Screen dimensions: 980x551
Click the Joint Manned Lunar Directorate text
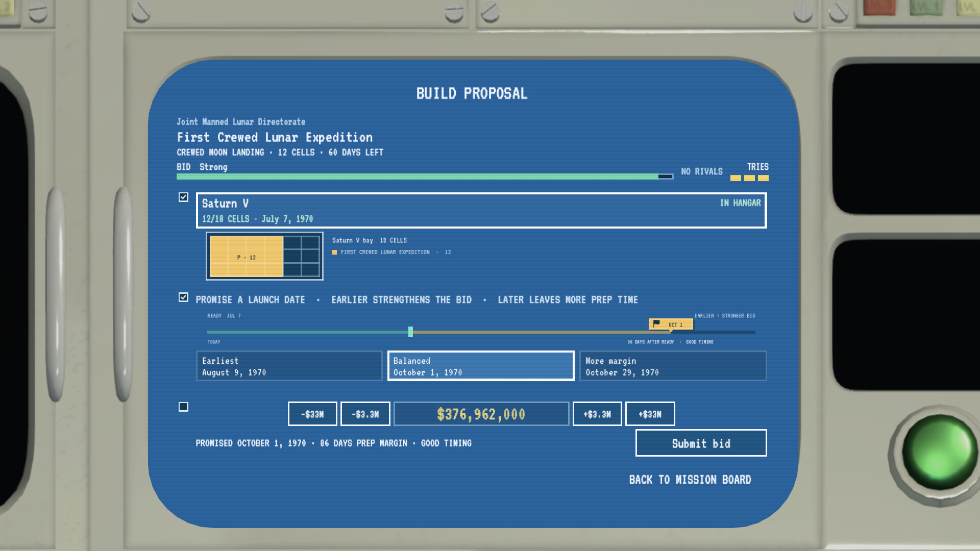coord(241,121)
